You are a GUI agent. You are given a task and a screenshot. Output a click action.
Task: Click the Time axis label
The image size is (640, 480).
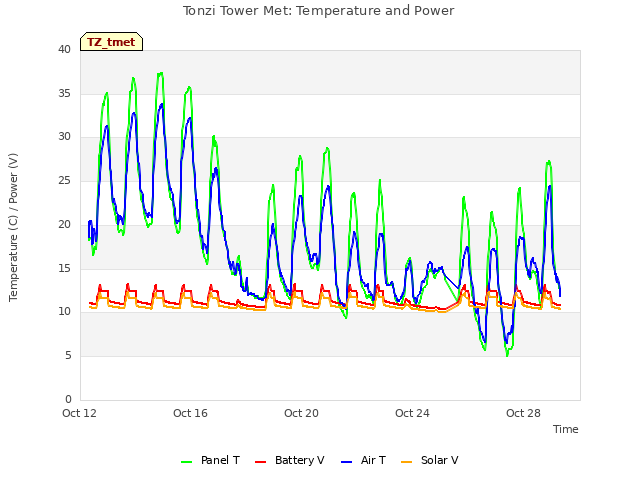pyautogui.click(x=566, y=429)
